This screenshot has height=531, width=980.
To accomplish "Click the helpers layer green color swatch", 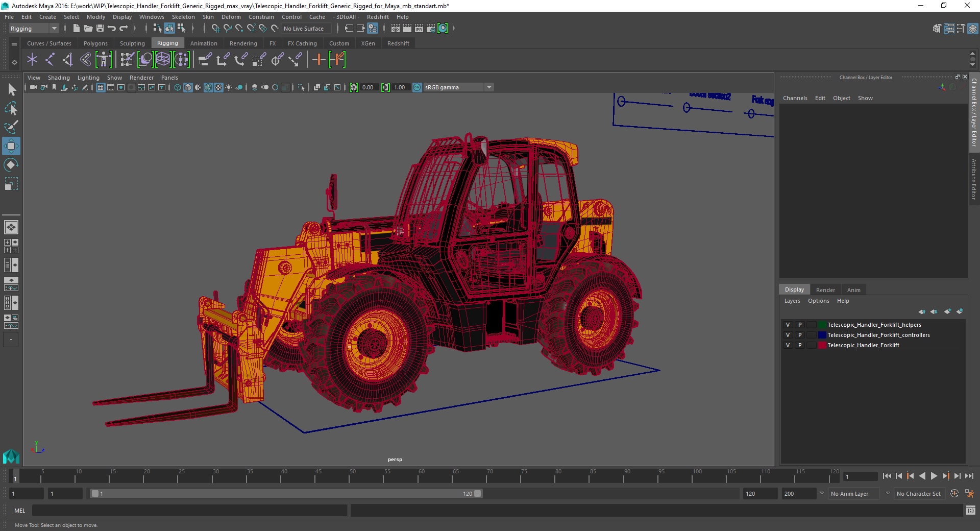I will (822, 325).
